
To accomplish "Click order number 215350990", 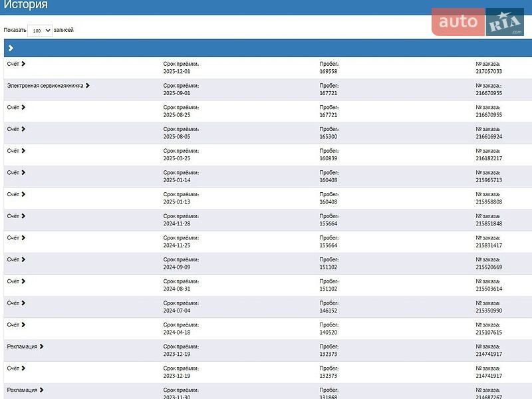I will coord(489,310).
